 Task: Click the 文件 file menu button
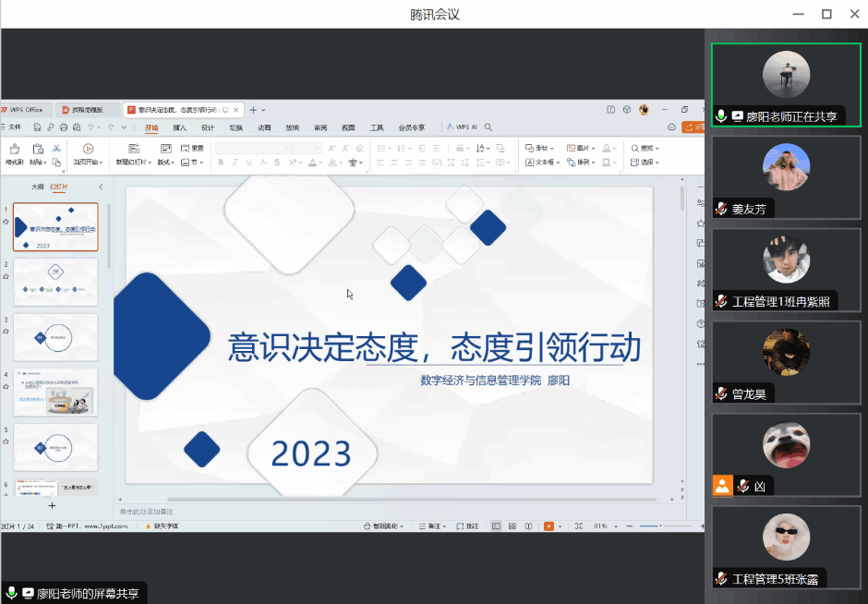tap(12, 127)
